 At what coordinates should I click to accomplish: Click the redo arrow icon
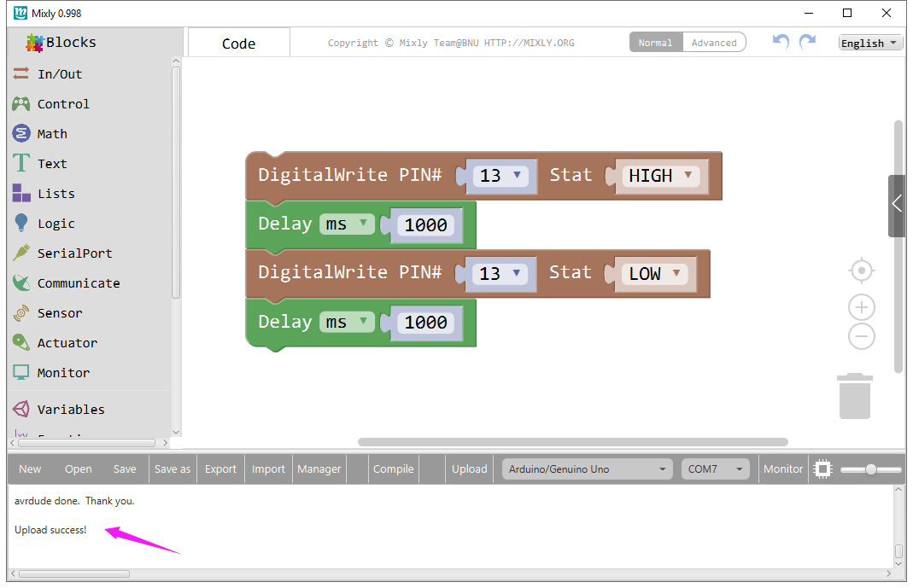pos(807,42)
